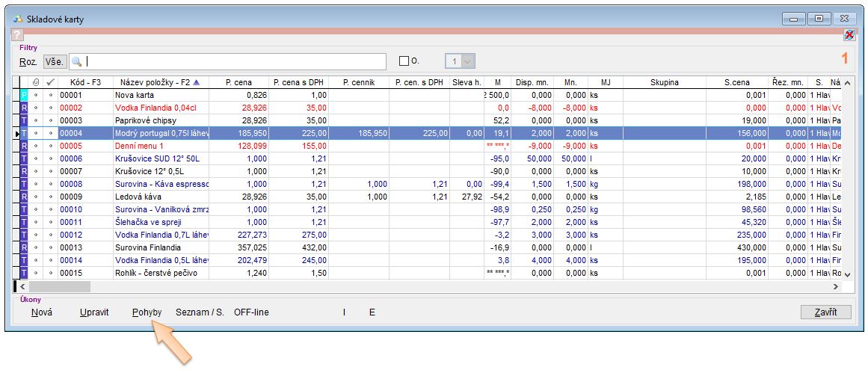The height and width of the screenshot is (370, 868).
Task: Click the pin icon at top right
Action: tap(849, 35)
